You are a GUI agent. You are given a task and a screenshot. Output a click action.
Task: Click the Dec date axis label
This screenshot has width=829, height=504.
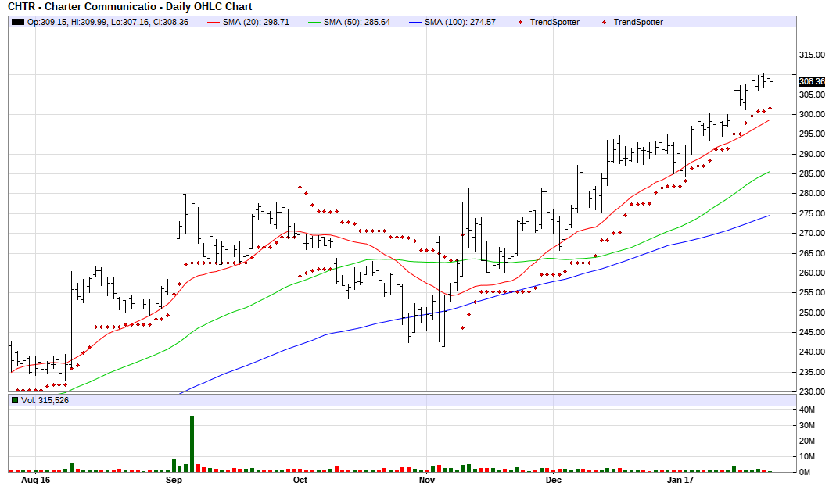pos(553,480)
